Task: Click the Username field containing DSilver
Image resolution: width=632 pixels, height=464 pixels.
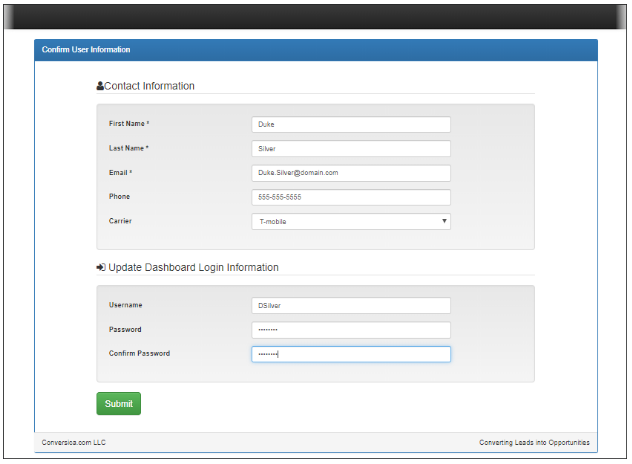Action: 351,306
